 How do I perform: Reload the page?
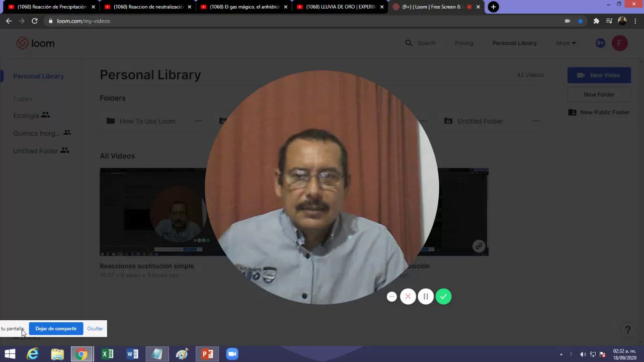pos(34,21)
